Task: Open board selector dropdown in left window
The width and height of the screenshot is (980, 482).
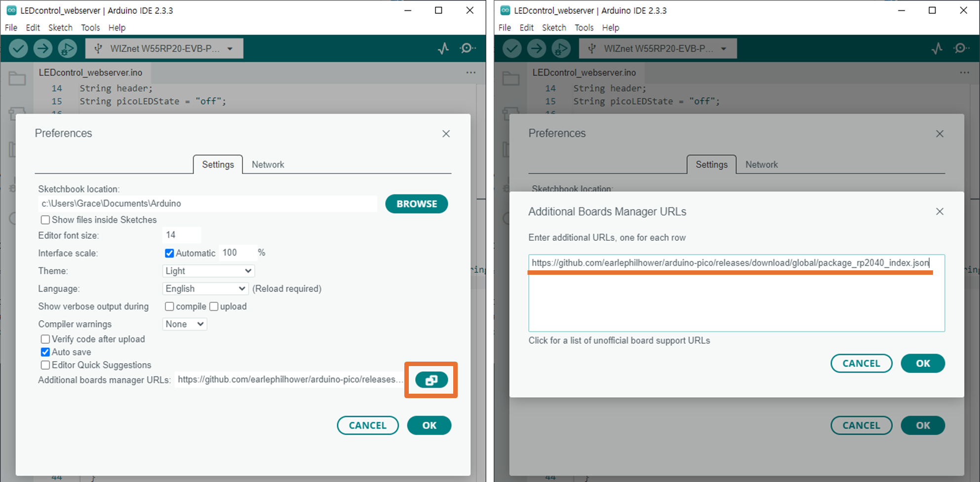Action: pyautogui.click(x=164, y=48)
